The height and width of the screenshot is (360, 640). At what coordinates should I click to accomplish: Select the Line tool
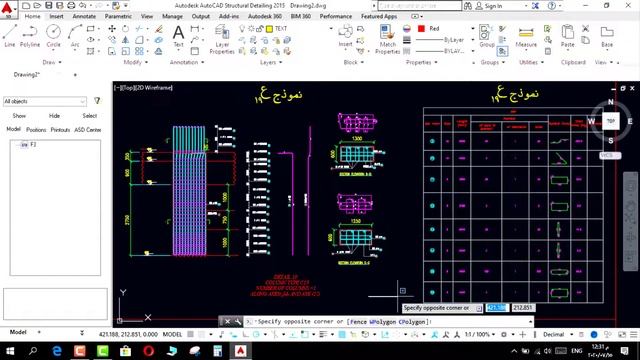pyautogui.click(x=10, y=36)
